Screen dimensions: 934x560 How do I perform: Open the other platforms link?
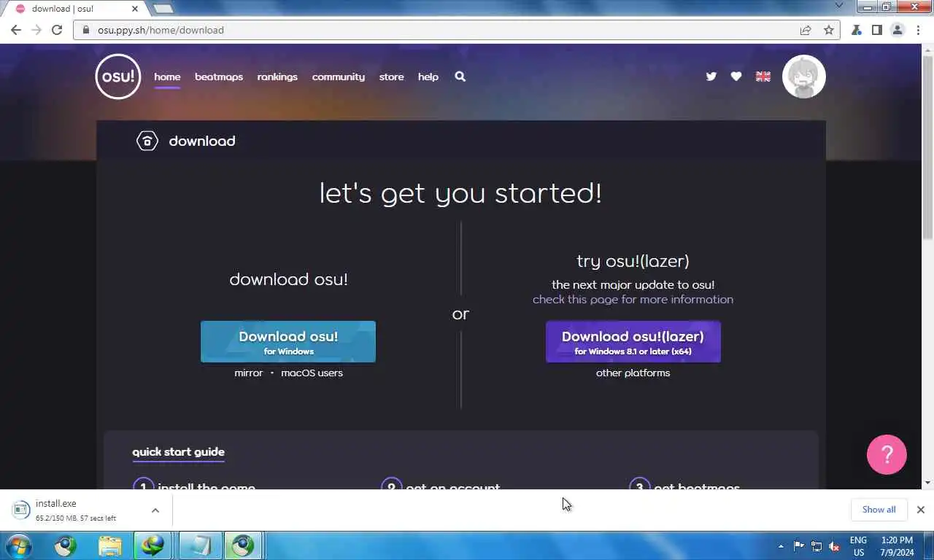(633, 373)
